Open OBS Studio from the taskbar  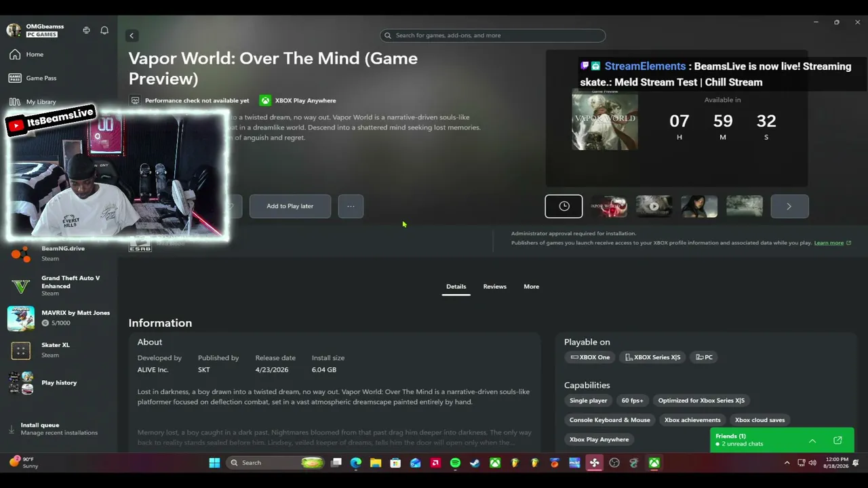(x=614, y=463)
